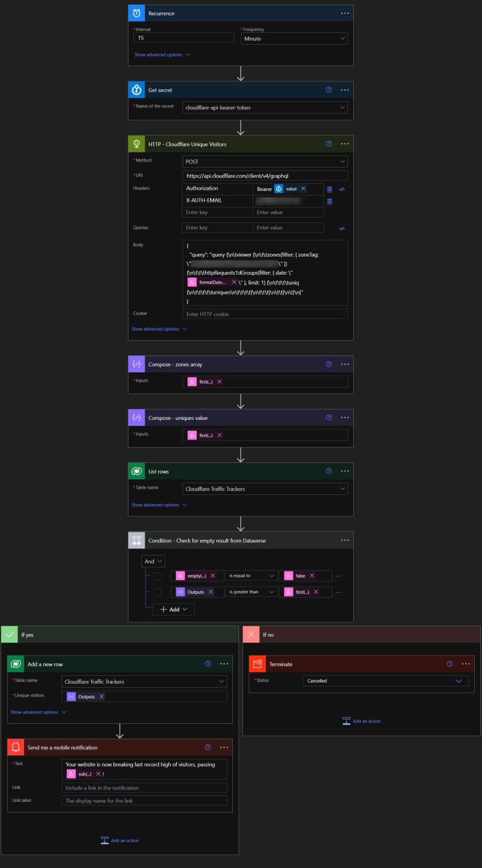Delete the X-AUTH-EMAIL header via trash icon
The image size is (482, 868).
click(x=329, y=201)
